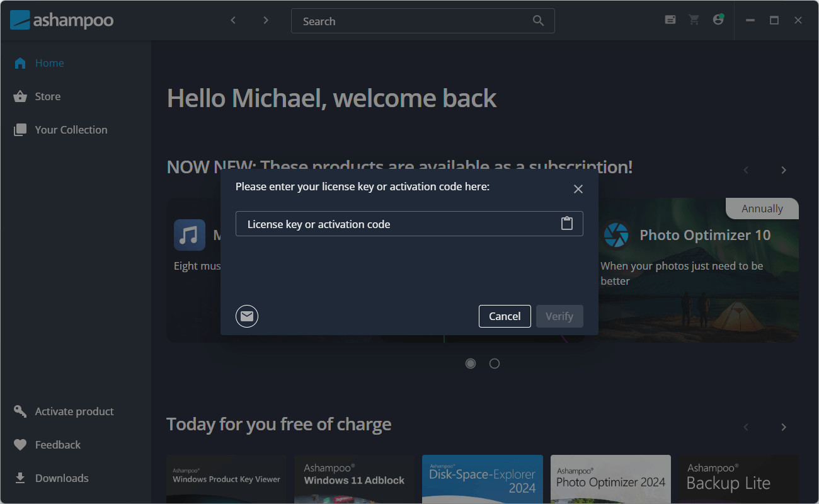
Task: Go back with the left navigation arrow
Action: coord(233,20)
